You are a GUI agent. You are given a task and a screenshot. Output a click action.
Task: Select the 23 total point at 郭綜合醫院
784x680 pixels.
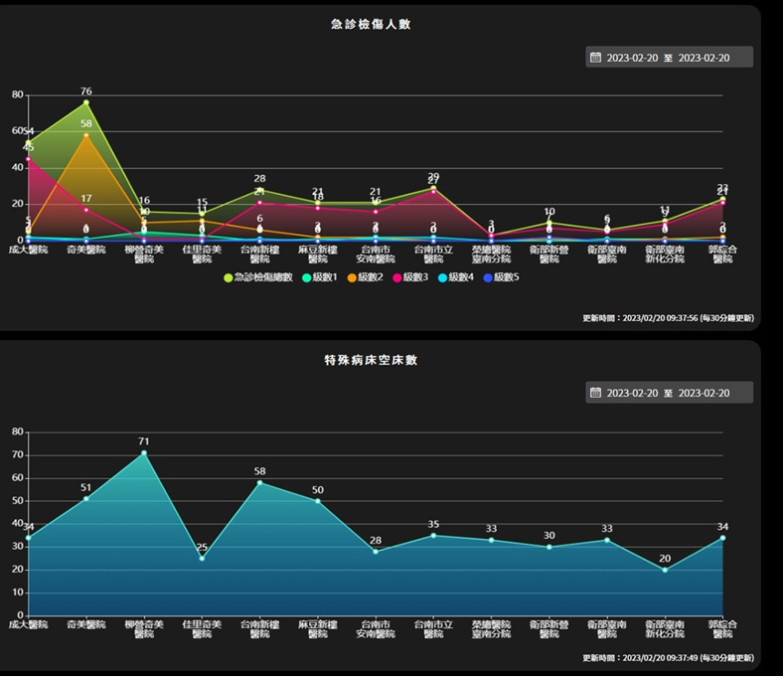click(722, 199)
